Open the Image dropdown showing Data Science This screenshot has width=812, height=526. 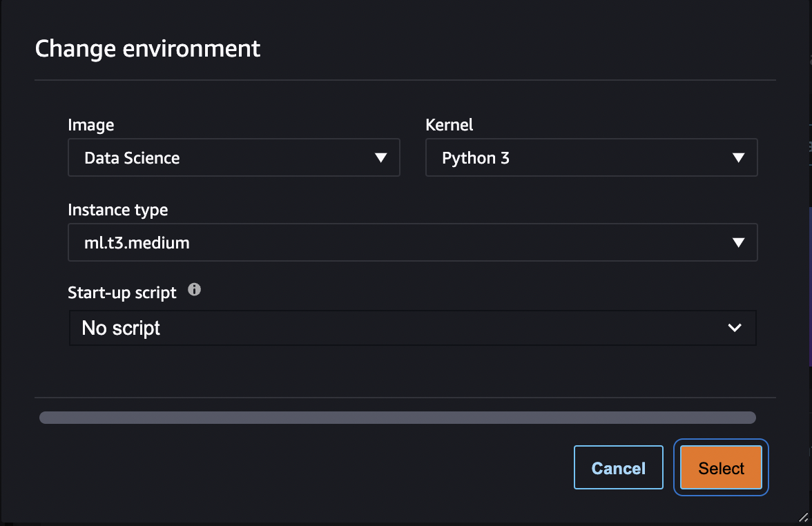pyautogui.click(x=234, y=157)
